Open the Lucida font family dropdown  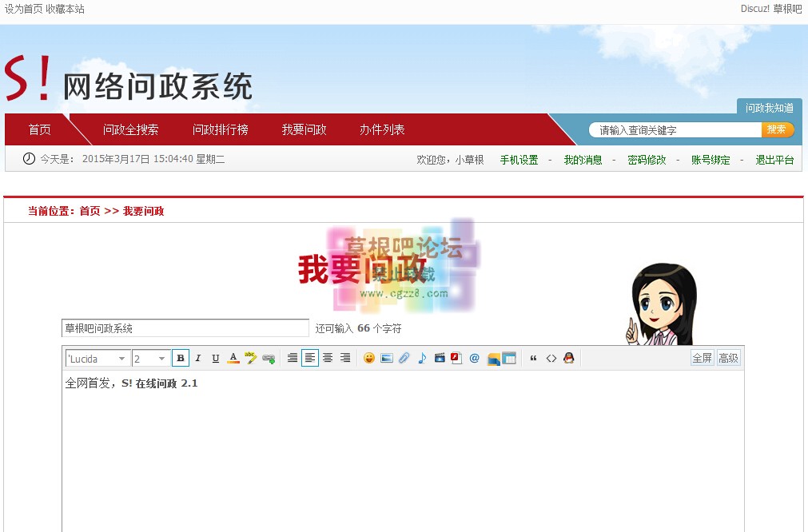click(x=96, y=358)
